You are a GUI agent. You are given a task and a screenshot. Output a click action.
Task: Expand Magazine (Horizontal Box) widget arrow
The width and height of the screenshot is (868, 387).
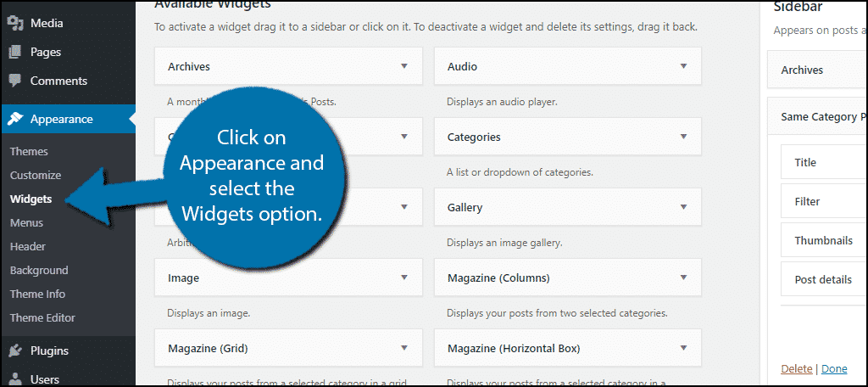click(x=684, y=348)
